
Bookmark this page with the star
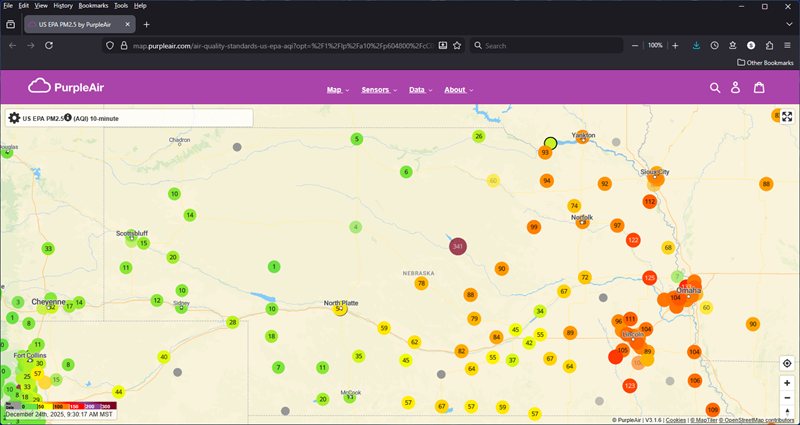tap(457, 45)
